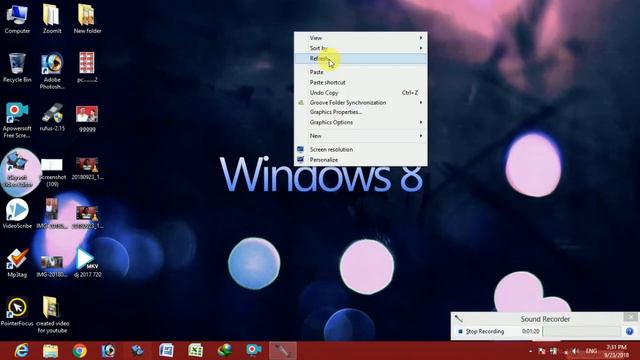Open Sound Recorder help question mark
Screen dimensions: 640x360
coord(629,331)
